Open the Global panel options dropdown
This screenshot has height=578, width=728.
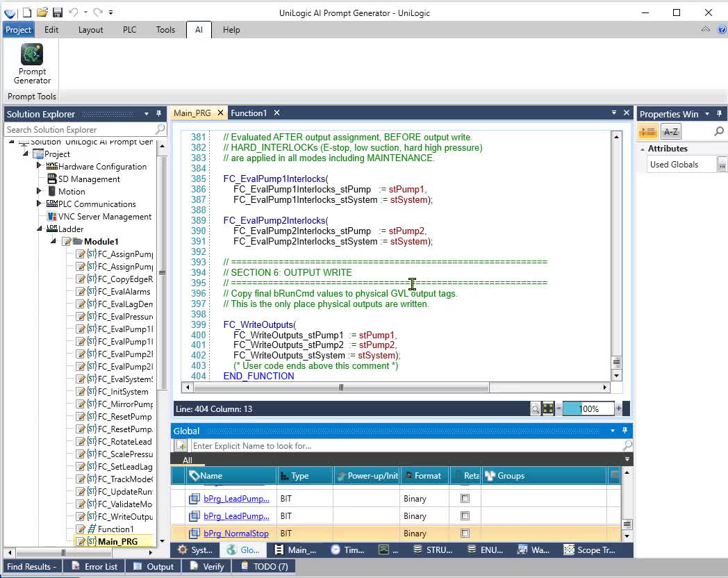(613, 430)
